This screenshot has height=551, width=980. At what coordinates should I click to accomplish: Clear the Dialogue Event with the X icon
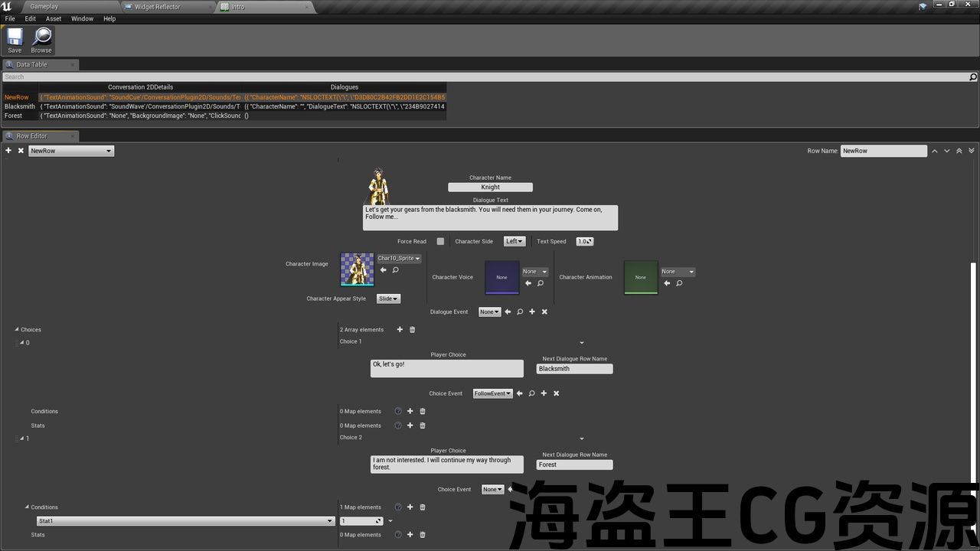click(544, 312)
